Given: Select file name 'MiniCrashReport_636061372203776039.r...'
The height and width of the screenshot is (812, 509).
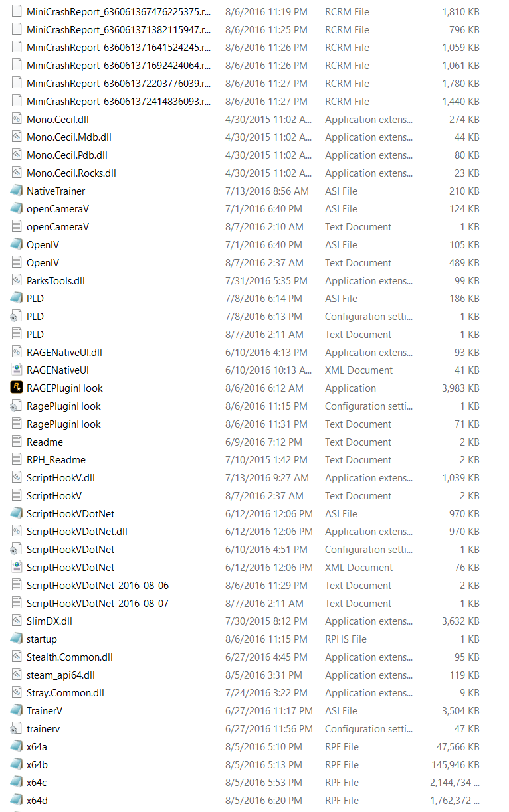Looking at the screenshot, I should pos(119,84).
